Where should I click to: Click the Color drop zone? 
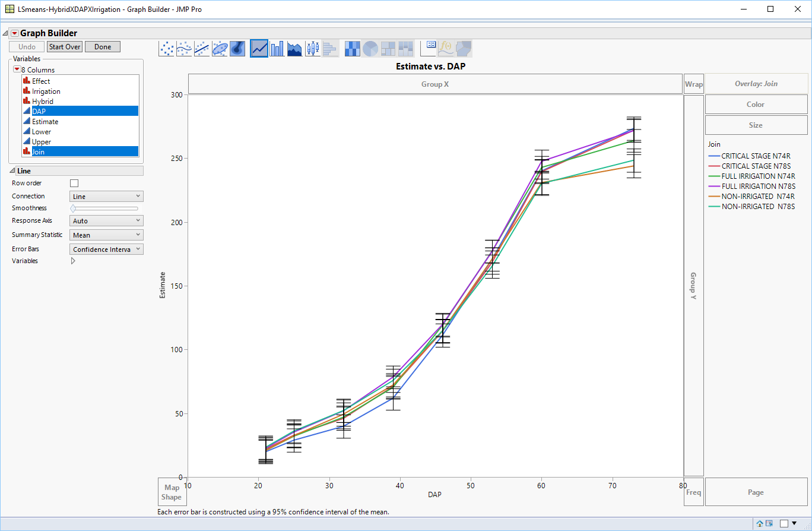pyautogui.click(x=756, y=105)
